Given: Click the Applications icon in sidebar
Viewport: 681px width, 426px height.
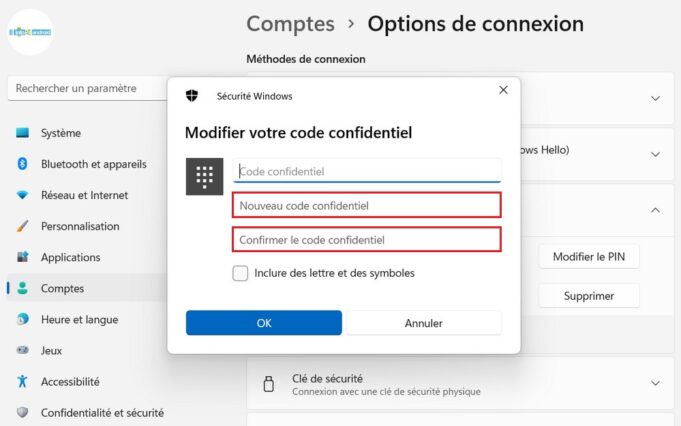Looking at the screenshot, I should coord(22,257).
